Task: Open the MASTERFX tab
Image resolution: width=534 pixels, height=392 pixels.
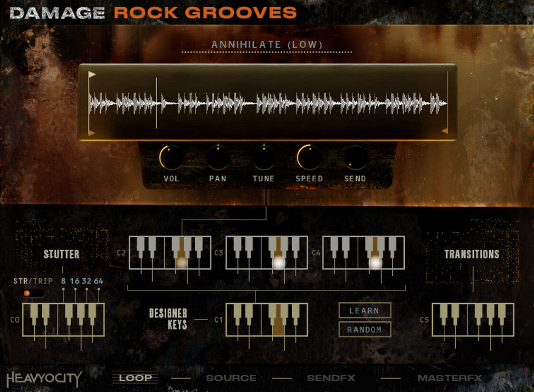Action: pyautogui.click(x=449, y=378)
